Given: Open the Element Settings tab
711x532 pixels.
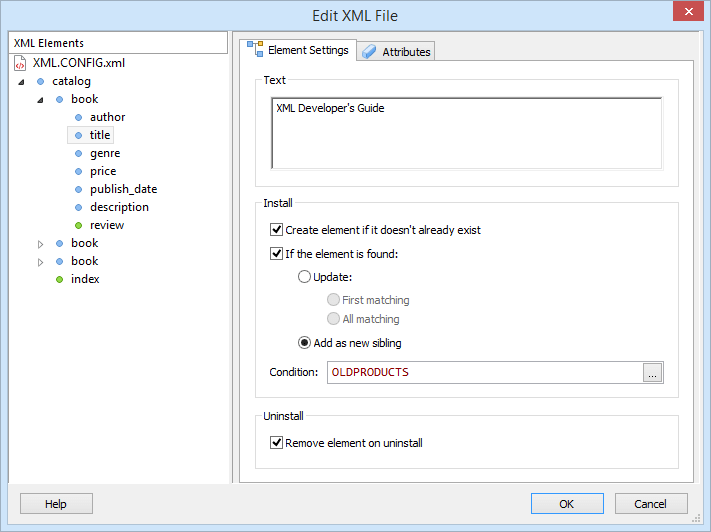Looking at the screenshot, I should (298, 49).
